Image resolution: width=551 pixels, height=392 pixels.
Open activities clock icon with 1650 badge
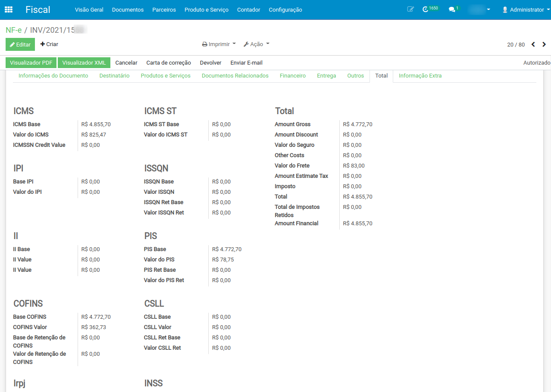point(431,9)
